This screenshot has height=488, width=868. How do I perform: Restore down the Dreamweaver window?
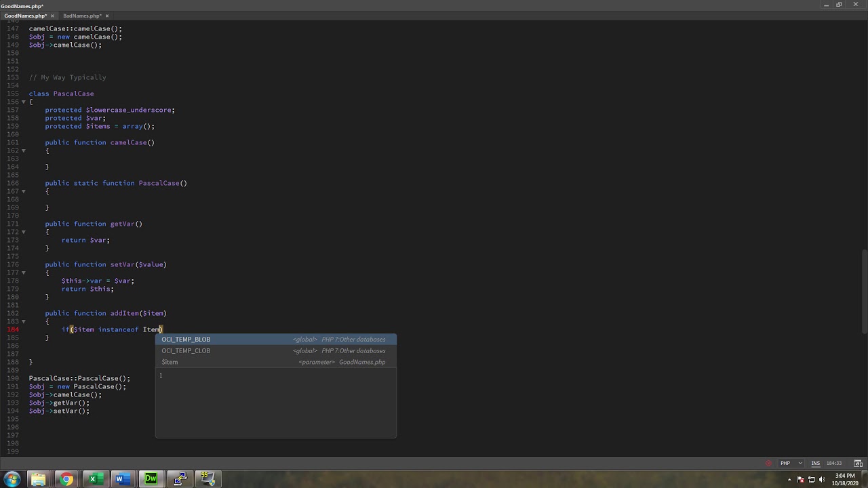pyautogui.click(x=839, y=5)
